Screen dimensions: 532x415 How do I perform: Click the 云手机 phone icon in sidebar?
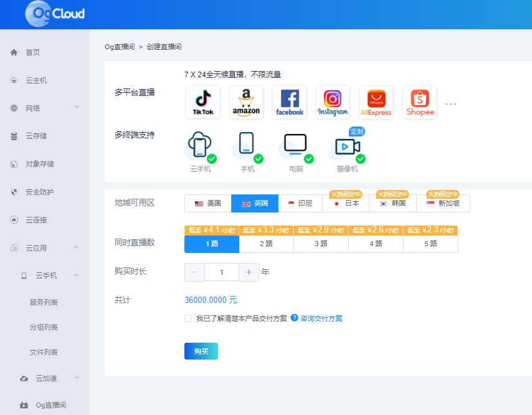point(24,275)
